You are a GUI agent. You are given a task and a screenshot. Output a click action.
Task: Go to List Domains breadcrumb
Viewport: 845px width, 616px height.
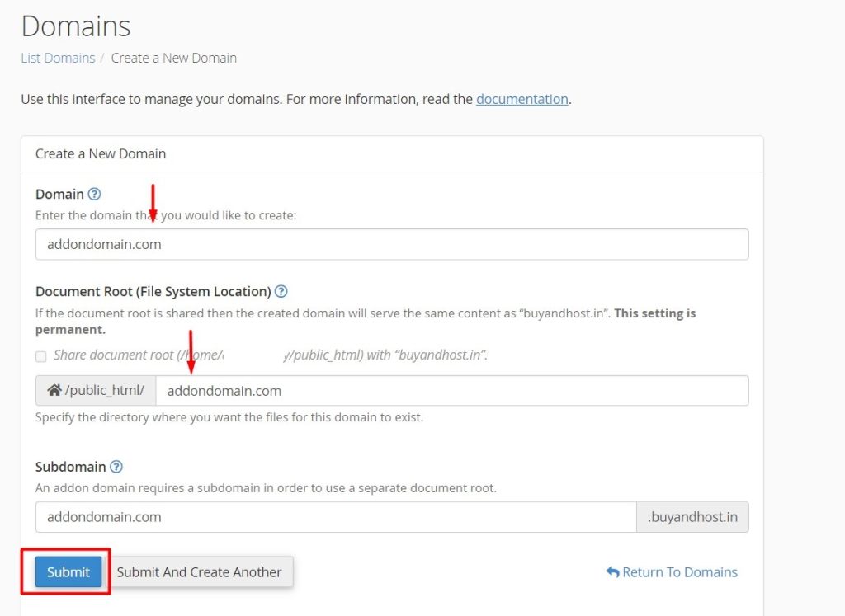[x=57, y=58]
